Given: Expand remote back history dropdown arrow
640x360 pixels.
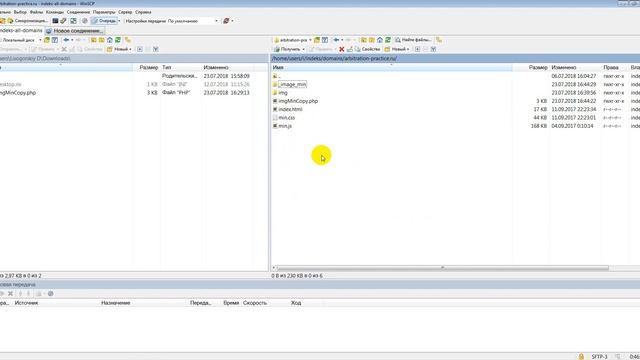Looking at the screenshot, I should (x=342, y=40).
